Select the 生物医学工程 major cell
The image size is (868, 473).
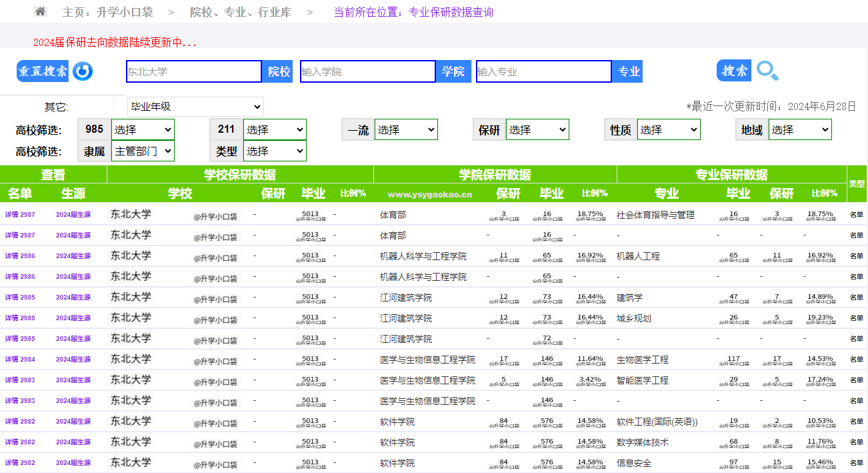click(643, 360)
